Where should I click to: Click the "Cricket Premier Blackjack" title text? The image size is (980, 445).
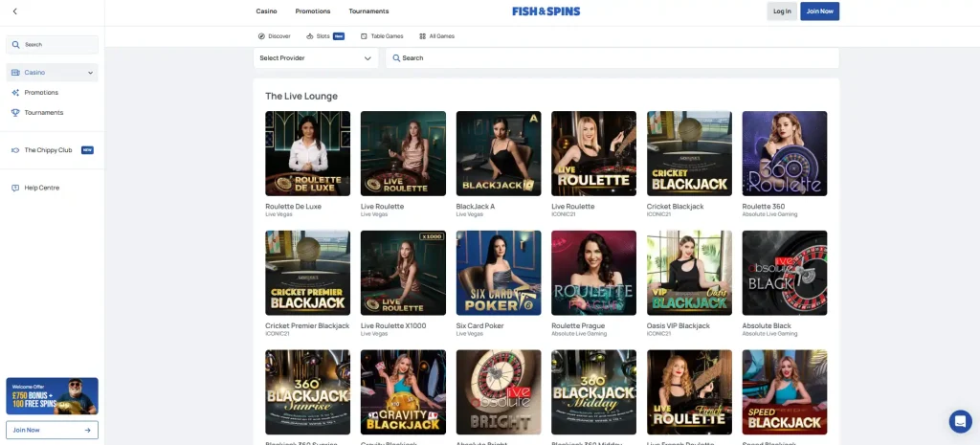(x=307, y=325)
